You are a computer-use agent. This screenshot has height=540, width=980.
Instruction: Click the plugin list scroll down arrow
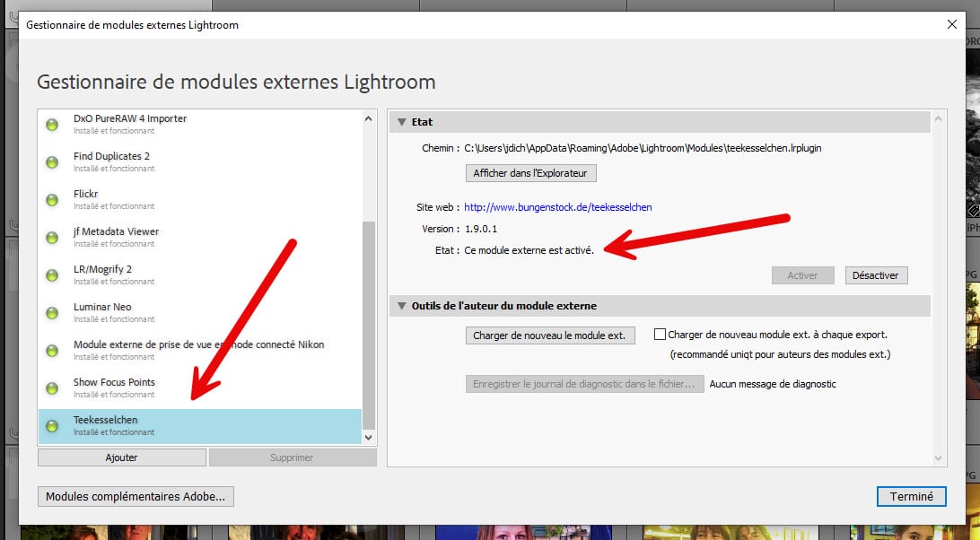point(368,438)
